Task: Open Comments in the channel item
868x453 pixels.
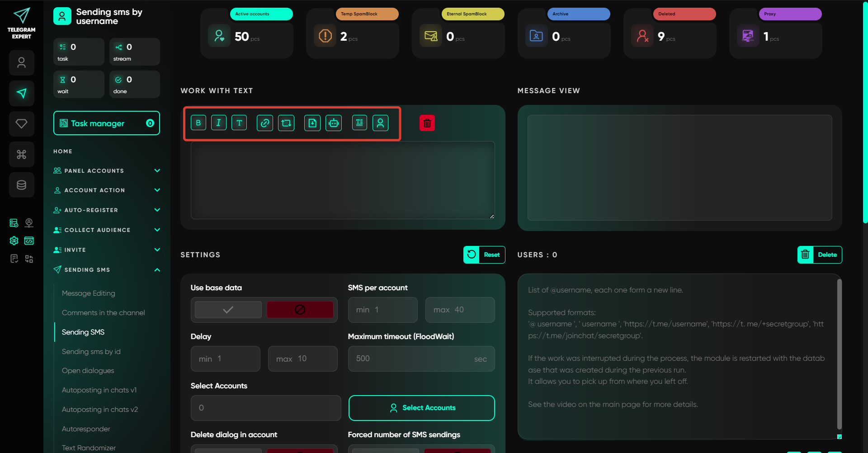Action: [x=104, y=313]
